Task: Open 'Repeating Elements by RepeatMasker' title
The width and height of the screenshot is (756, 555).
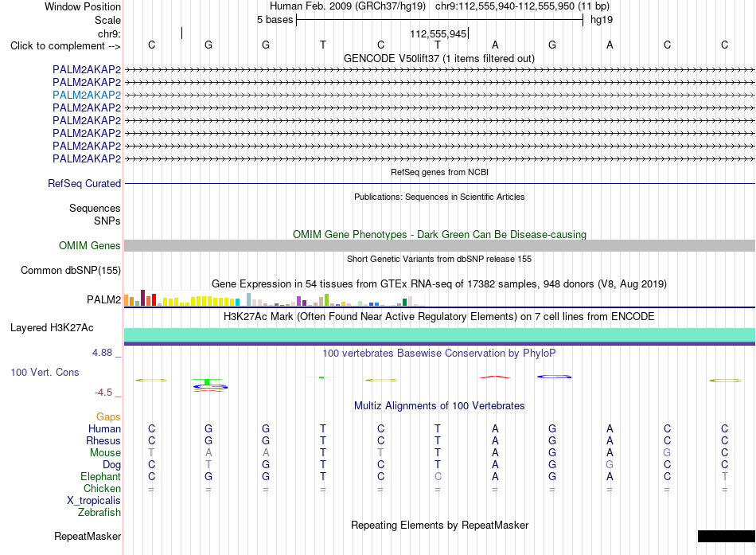Action: [x=439, y=525]
